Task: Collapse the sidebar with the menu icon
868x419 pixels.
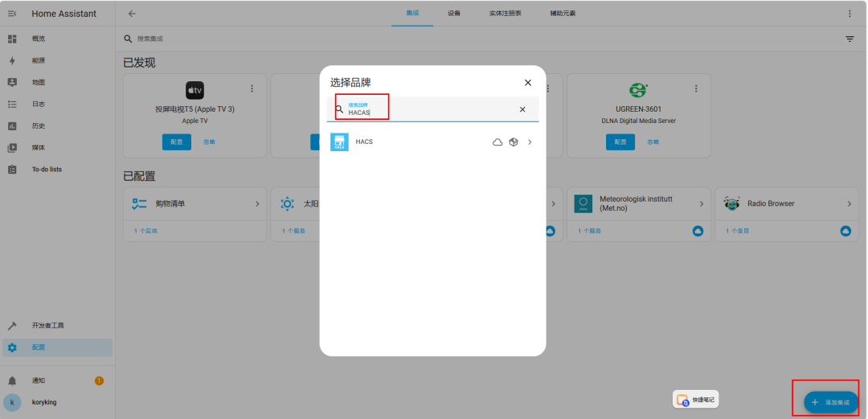Action: coord(12,14)
